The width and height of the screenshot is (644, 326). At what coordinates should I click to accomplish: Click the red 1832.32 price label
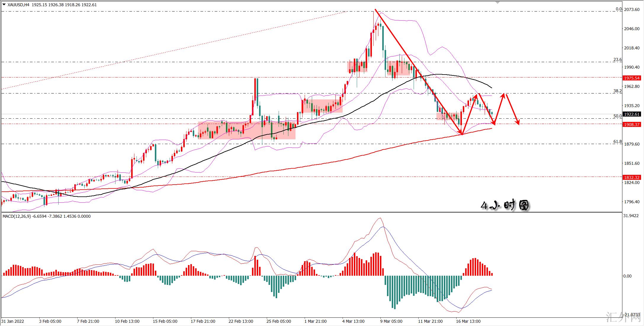tap(632, 177)
